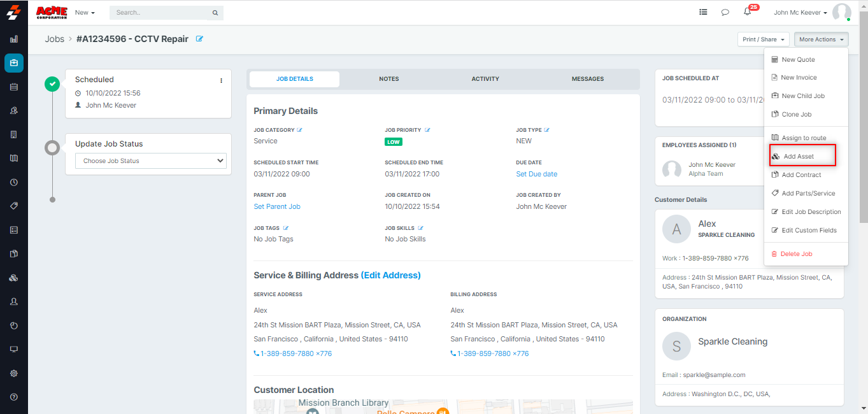868x414 pixels.
Task: Edit the job title pencil icon
Action: click(199, 39)
